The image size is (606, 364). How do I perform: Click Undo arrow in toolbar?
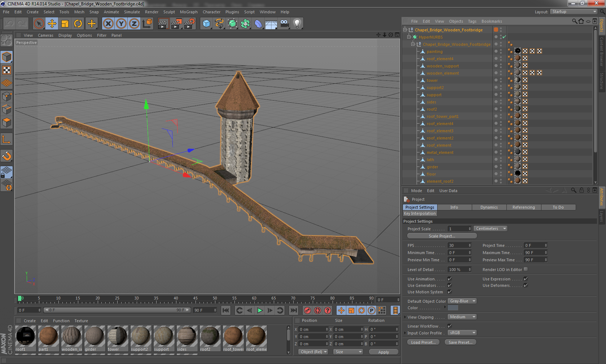[x=9, y=24]
